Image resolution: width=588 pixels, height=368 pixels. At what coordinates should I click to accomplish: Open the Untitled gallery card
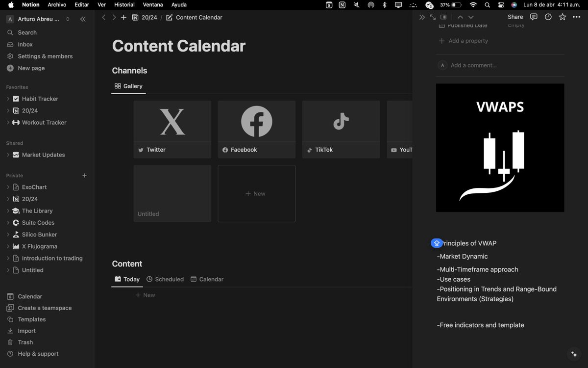click(172, 193)
